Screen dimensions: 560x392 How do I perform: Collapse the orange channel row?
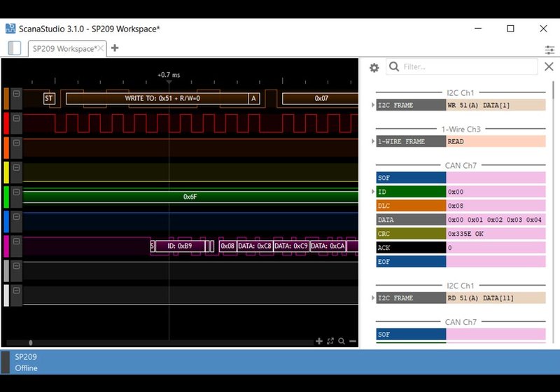pos(16,143)
